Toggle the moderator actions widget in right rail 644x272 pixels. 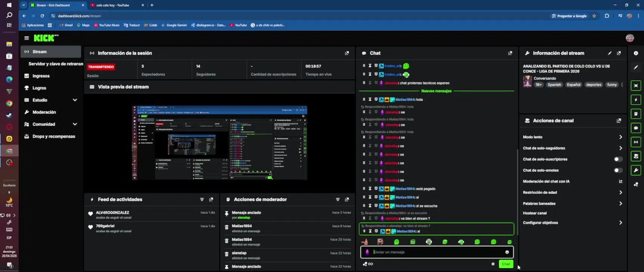point(636,114)
